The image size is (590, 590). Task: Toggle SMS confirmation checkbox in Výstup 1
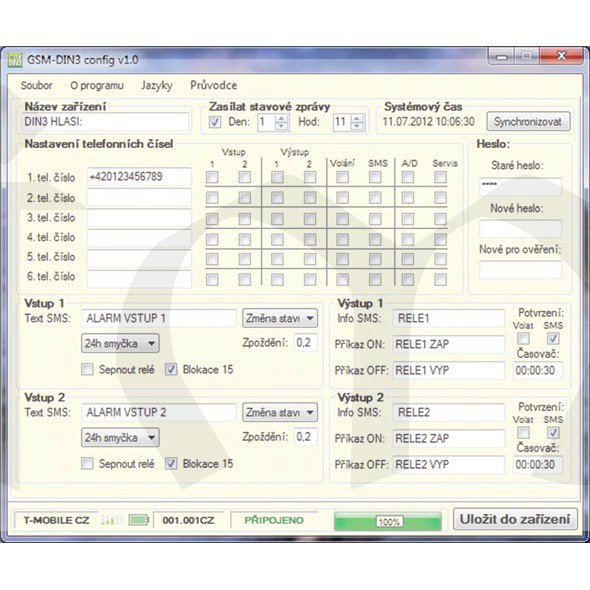pyautogui.click(x=553, y=338)
